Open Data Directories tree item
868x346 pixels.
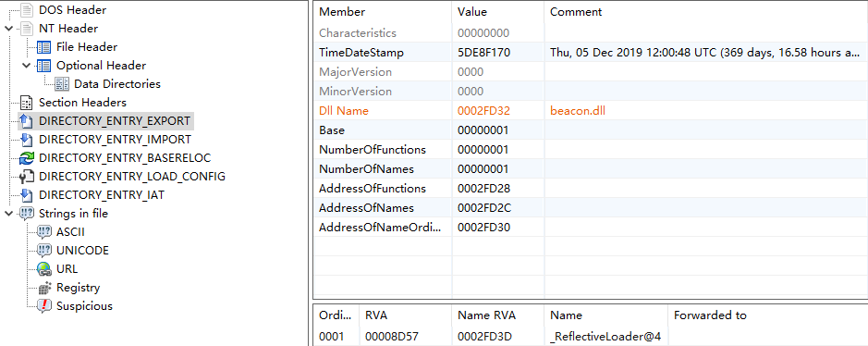point(117,84)
